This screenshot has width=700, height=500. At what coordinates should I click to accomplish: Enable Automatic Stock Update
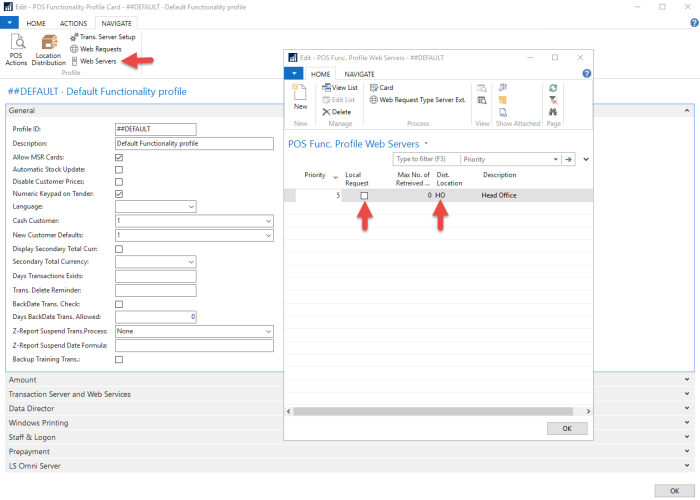[x=119, y=169]
